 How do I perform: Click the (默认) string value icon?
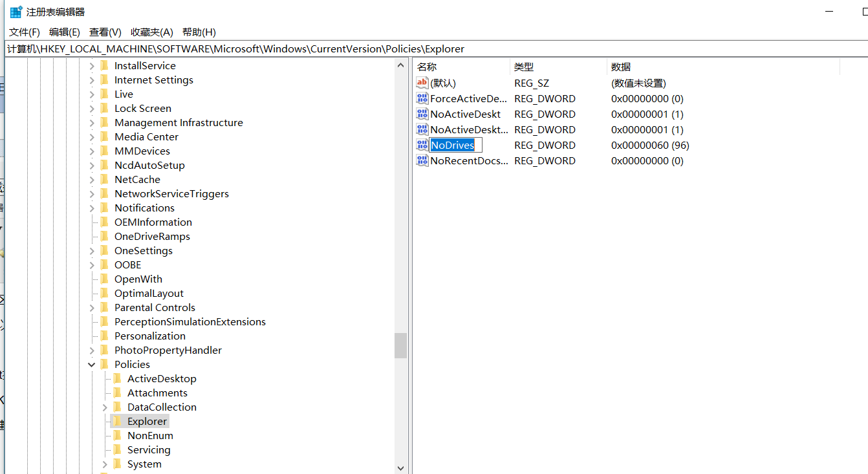tap(422, 83)
